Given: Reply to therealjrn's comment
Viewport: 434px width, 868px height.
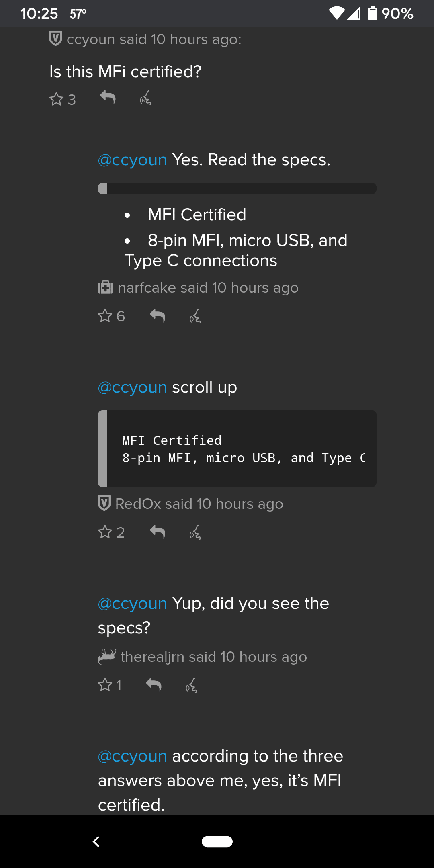Looking at the screenshot, I should point(154,684).
